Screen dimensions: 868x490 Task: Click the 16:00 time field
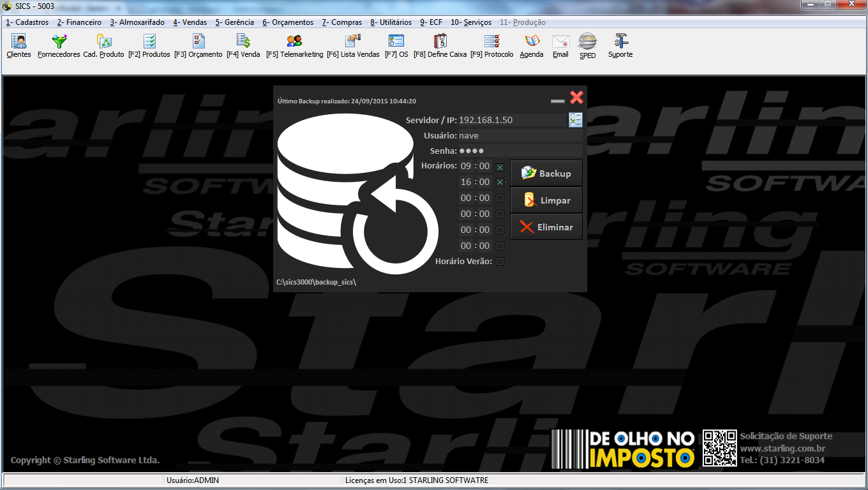[475, 182]
